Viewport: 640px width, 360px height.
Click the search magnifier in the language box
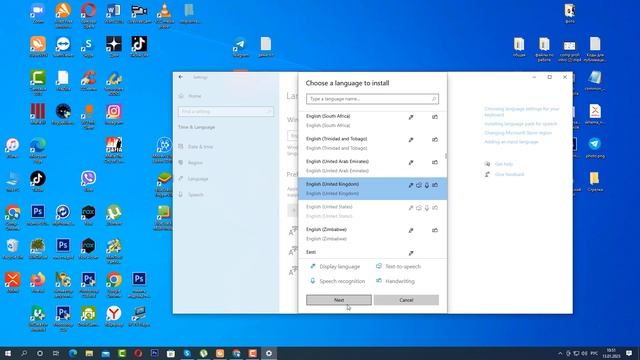[434, 99]
